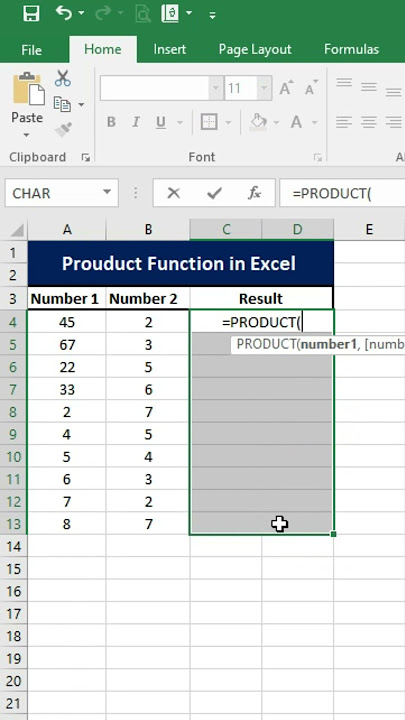The height and width of the screenshot is (720, 405).
Task: Open the Font Color dropdown arrow
Action: (315, 123)
